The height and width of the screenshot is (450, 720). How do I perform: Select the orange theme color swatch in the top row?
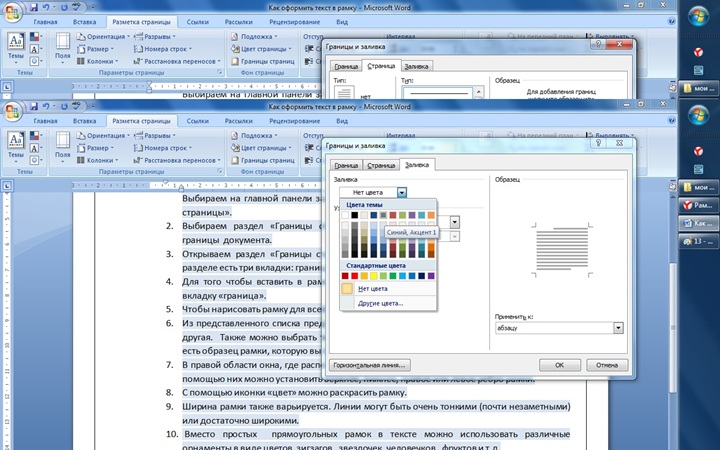[x=431, y=215]
